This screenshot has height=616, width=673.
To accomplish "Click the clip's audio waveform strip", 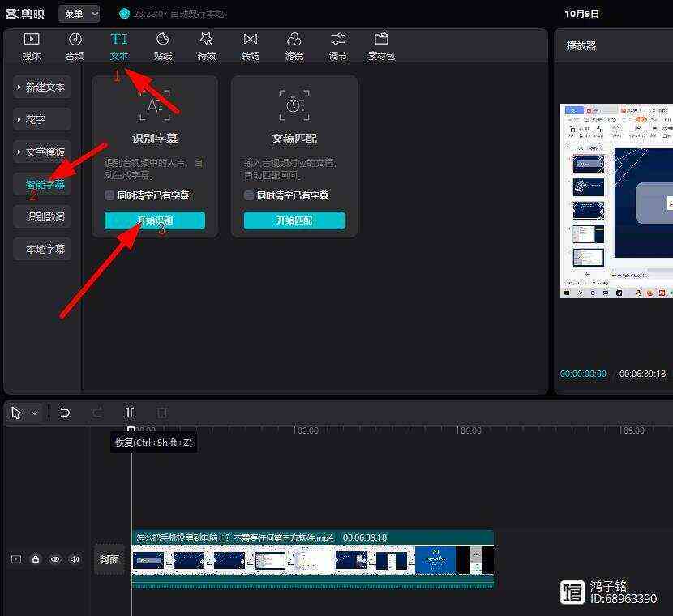I will point(312,582).
